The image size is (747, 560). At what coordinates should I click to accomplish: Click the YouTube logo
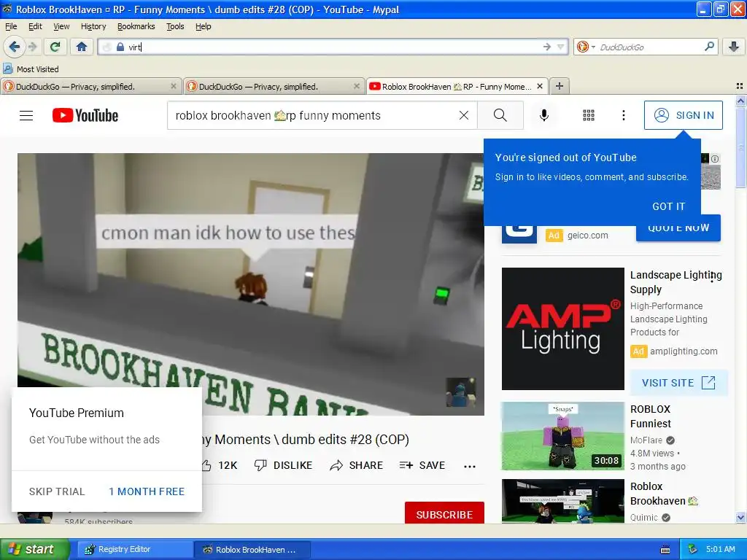tap(85, 115)
